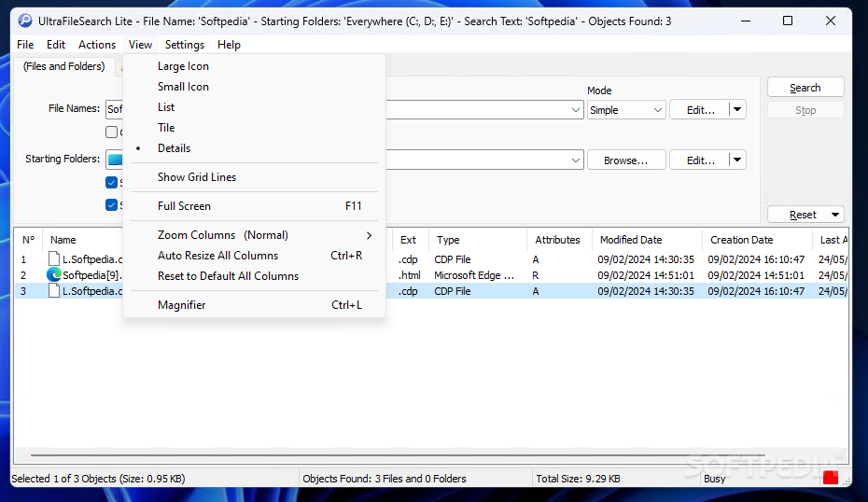Click Edit... button next to Browse
Image resolution: width=868 pixels, height=502 pixels.
tap(700, 160)
